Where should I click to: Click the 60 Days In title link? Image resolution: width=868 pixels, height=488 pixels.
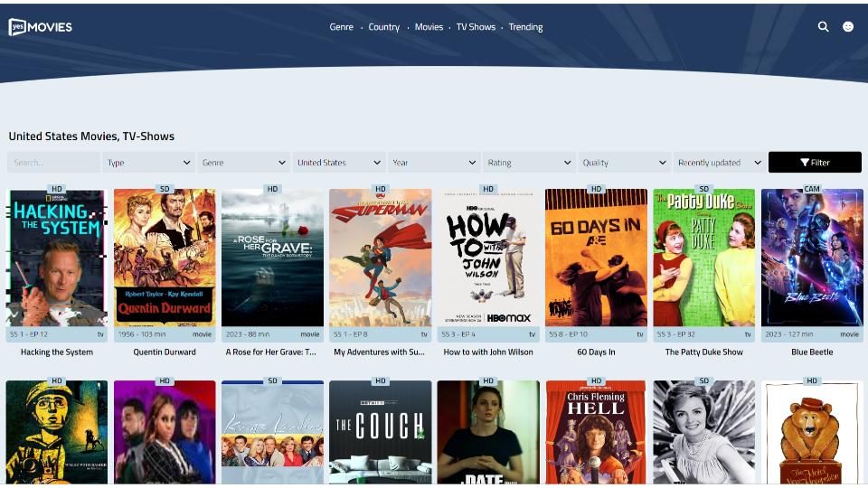click(596, 352)
